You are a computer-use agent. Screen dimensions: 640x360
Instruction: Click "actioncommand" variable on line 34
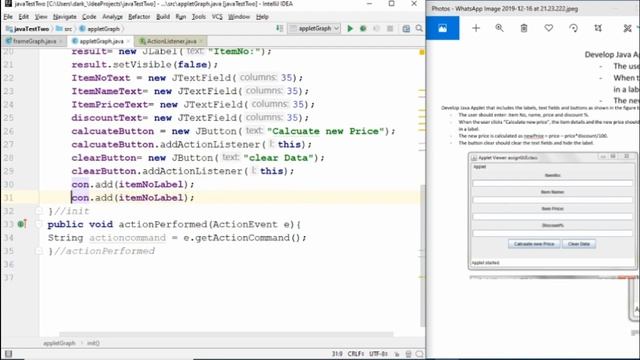coord(127,238)
